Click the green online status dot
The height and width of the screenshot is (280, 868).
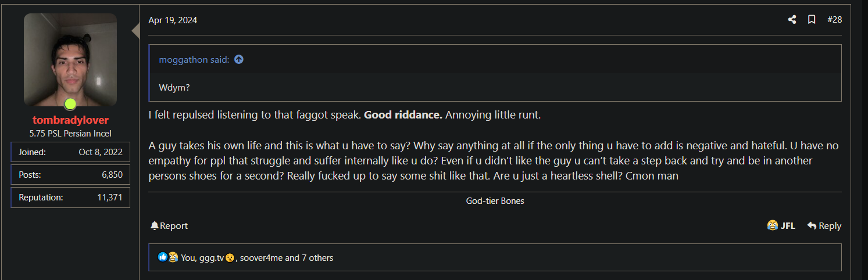[70, 104]
